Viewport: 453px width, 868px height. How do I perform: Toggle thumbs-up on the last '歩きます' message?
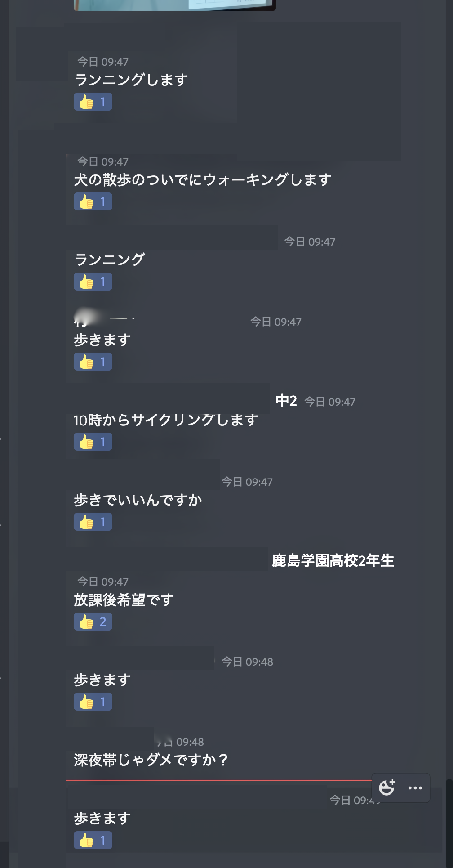[93, 841]
